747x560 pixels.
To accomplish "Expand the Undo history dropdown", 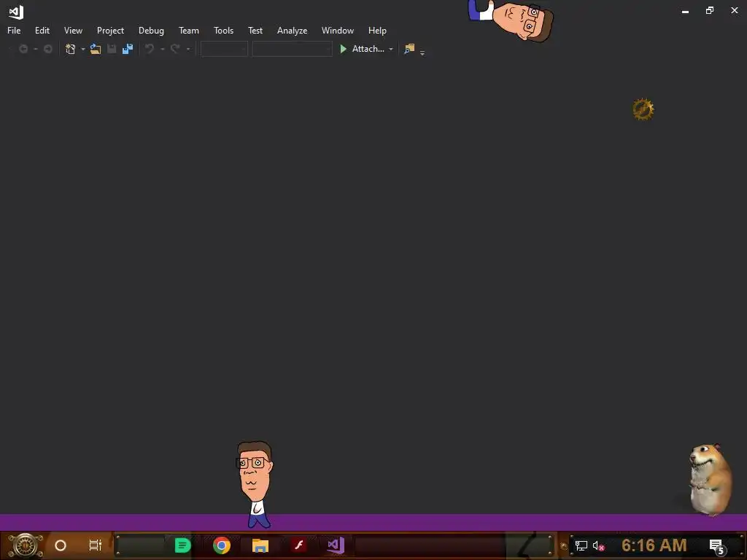I will pos(162,49).
